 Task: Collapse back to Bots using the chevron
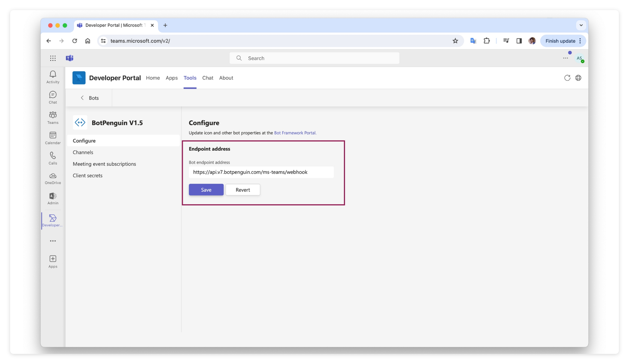click(82, 98)
